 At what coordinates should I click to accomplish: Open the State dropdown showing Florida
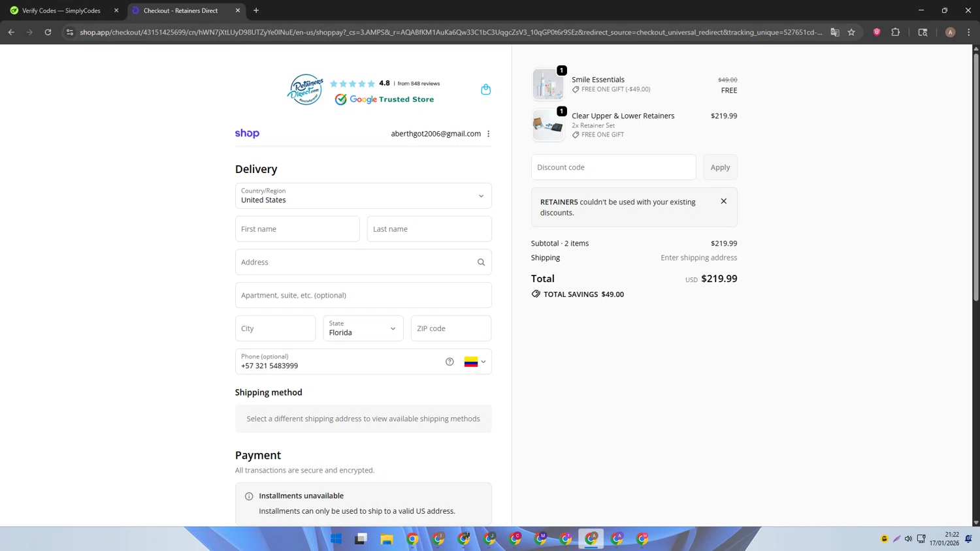tap(363, 328)
